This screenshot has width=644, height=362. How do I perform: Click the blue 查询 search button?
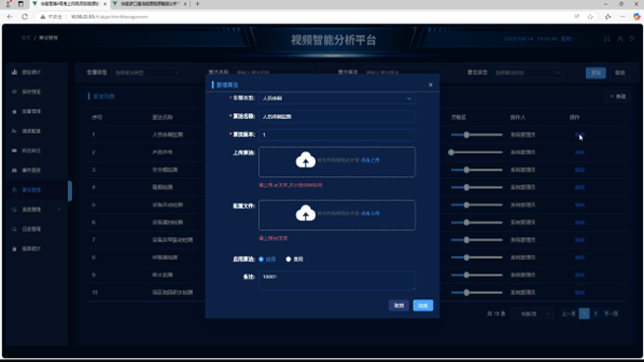point(596,73)
